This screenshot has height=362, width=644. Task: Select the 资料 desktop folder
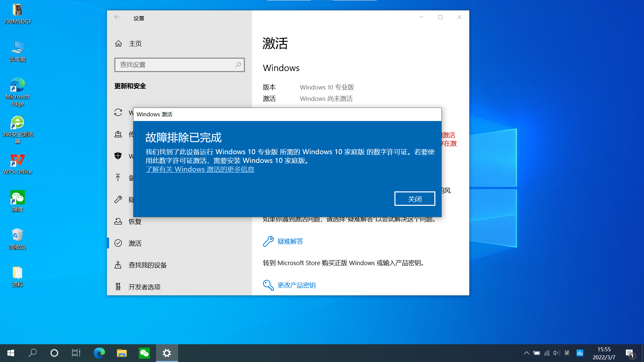coord(17,277)
